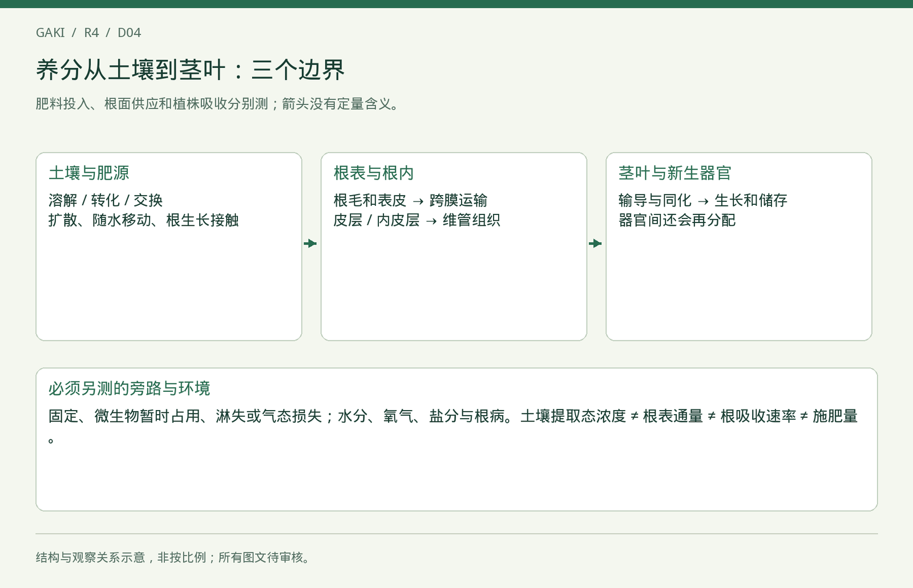Click the arrow between 根表与根内 and 茎叶与新生器官
Screen dimensions: 913x588
(595, 244)
